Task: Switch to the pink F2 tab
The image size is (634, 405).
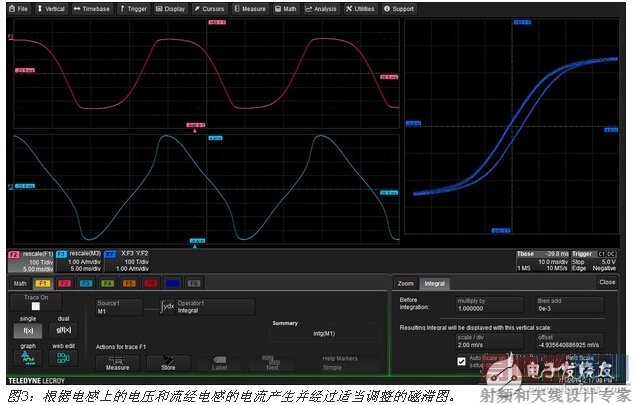Action: tap(64, 283)
